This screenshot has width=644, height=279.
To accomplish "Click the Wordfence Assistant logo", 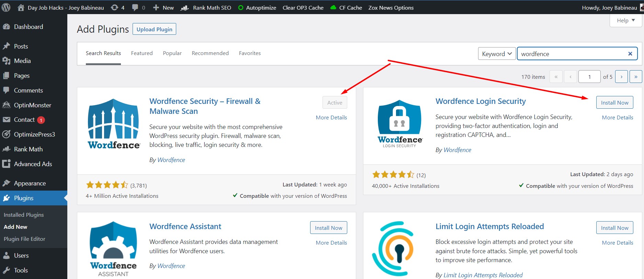I will click(113, 249).
